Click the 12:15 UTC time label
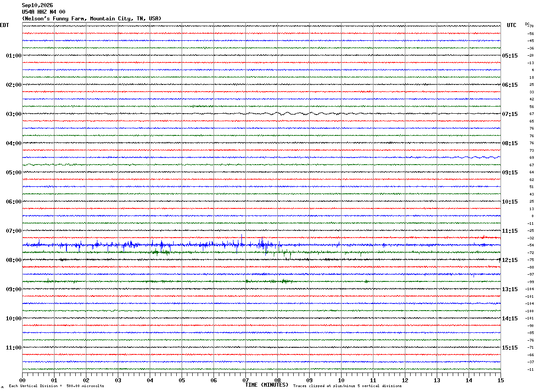The width and height of the screenshot is (536, 392). (509, 260)
